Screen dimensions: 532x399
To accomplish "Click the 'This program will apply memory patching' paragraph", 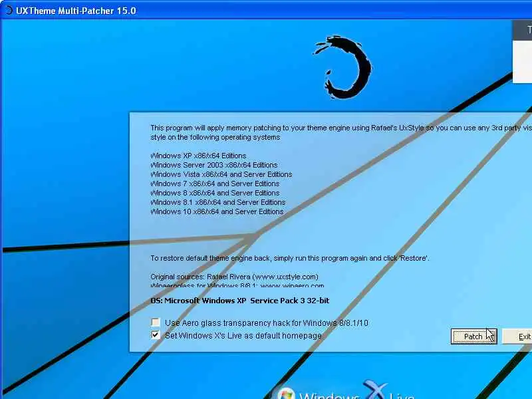I will coord(341,132).
